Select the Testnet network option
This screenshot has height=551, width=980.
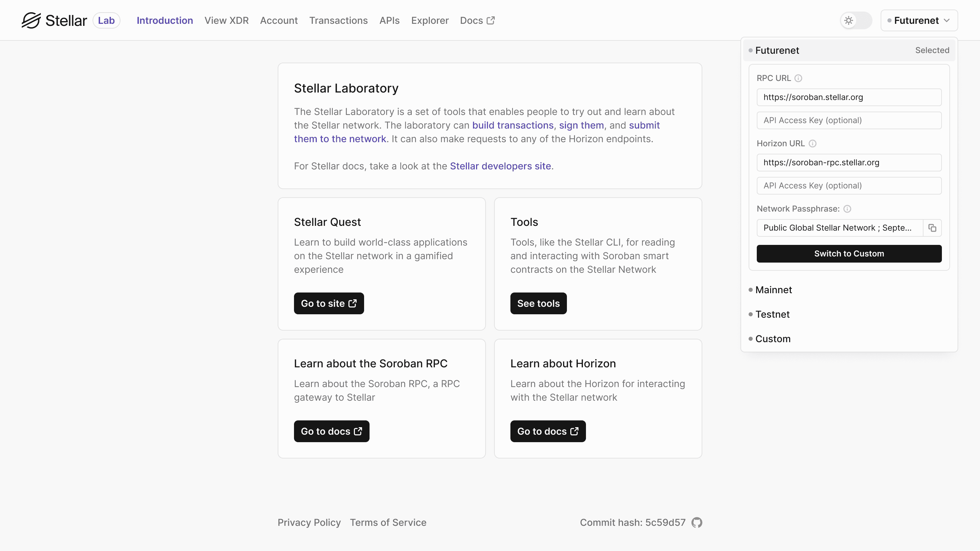point(849,315)
